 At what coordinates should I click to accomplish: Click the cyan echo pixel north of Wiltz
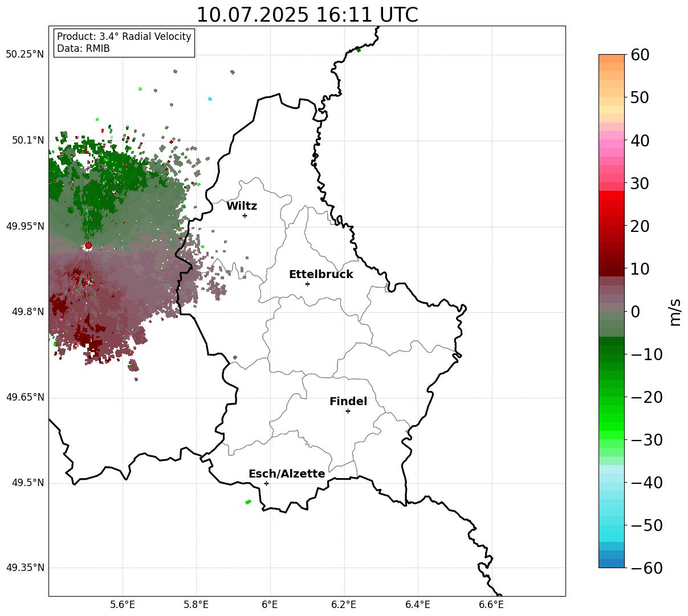[x=210, y=99]
